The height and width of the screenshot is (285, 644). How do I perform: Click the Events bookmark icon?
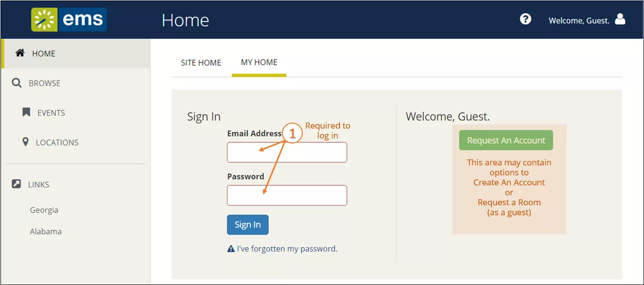tap(26, 112)
